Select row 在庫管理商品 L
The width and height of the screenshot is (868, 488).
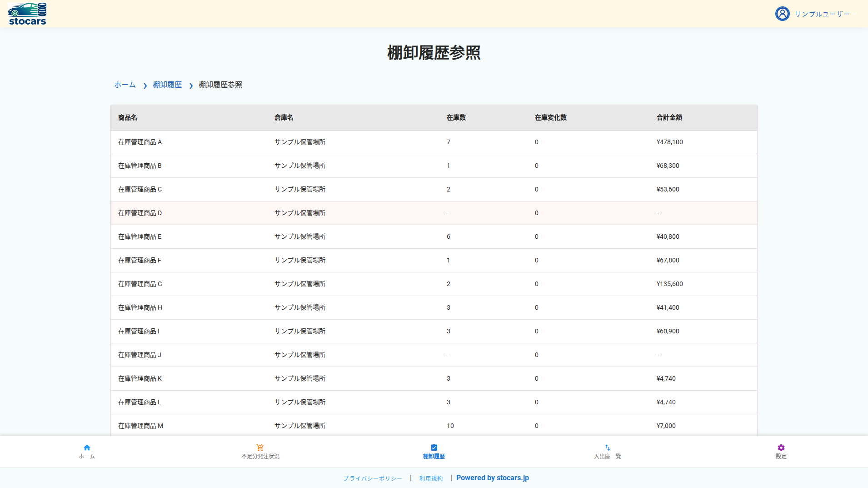pyautogui.click(x=434, y=402)
